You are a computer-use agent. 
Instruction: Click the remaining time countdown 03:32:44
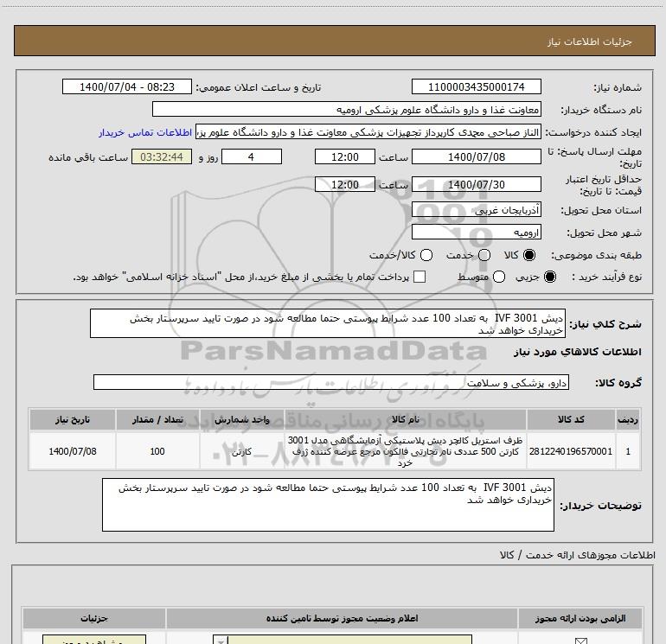click(x=162, y=157)
